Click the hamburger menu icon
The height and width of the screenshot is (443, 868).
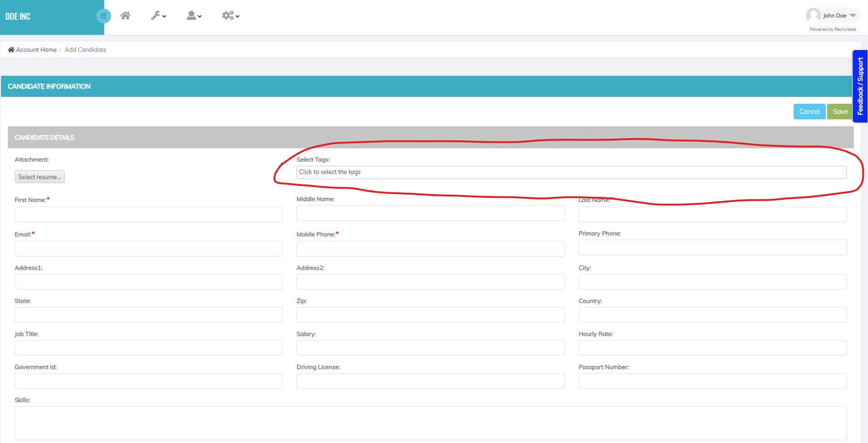pos(103,15)
